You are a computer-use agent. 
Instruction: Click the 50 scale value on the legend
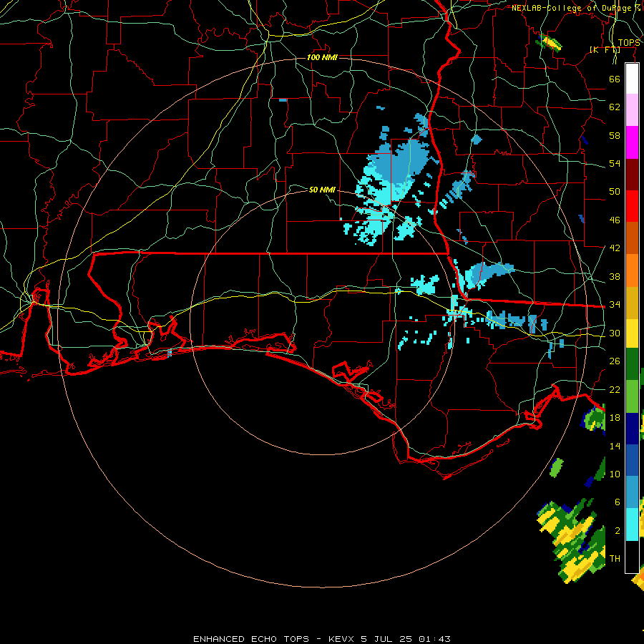(615, 191)
